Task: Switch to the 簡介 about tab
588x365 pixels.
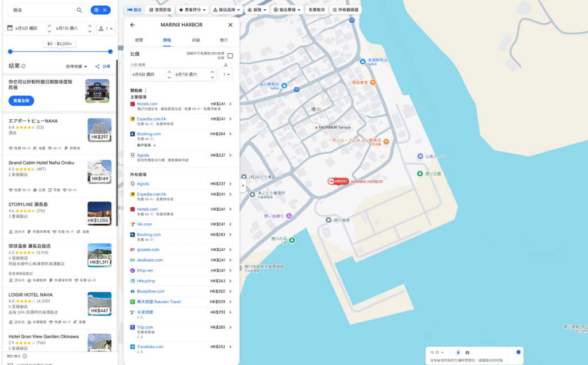Action: (x=224, y=40)
